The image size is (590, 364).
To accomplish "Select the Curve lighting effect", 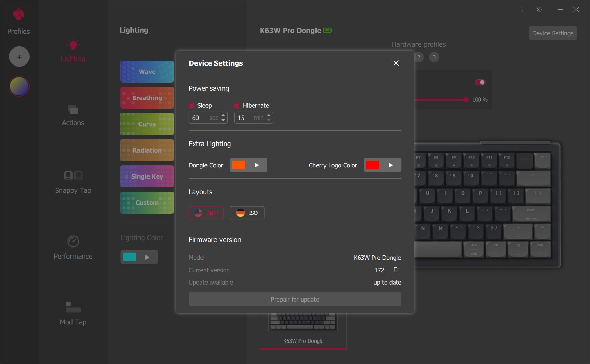I will tap(147, 124).
